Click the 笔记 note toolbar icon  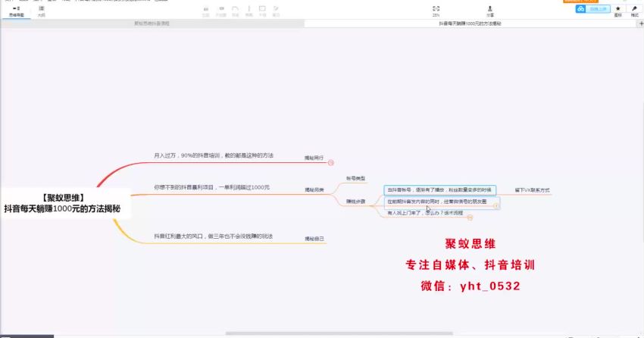pyautogui.click(x=276, y=11)
